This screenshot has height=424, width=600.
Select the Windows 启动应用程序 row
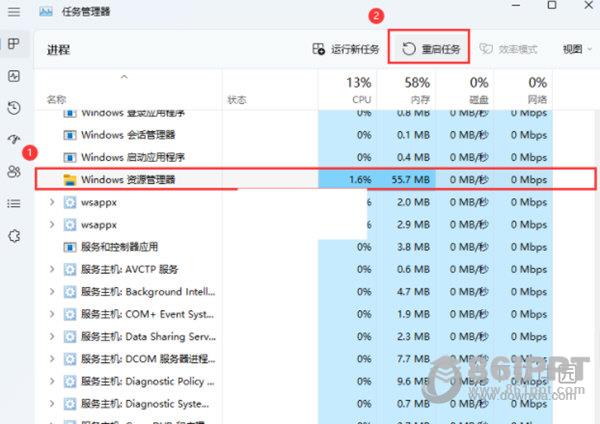(294, 157)
